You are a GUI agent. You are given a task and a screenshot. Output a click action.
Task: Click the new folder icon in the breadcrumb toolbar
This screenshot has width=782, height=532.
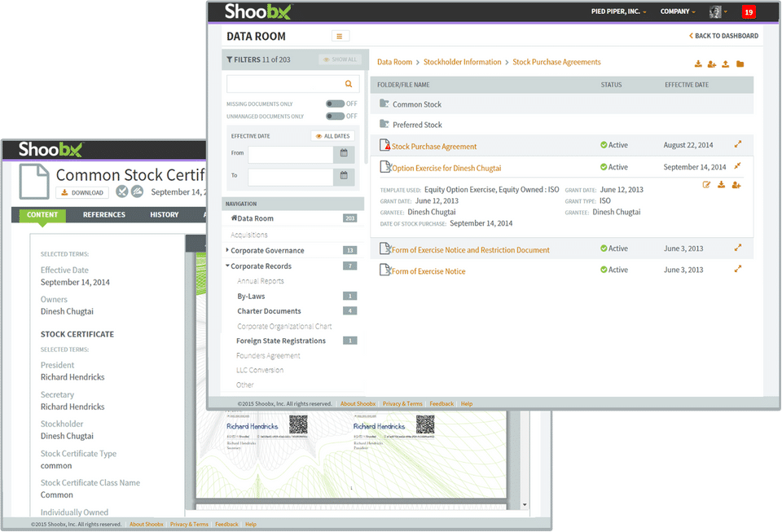point(740,64)
